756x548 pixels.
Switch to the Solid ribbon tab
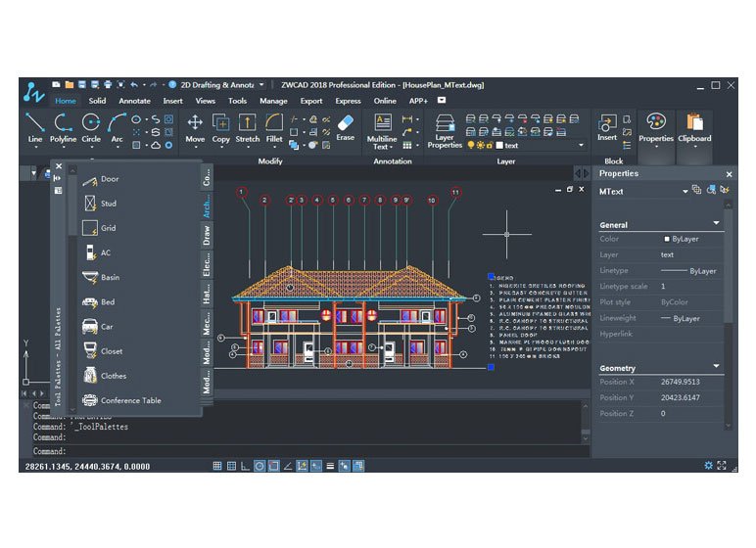pos(97,101)
